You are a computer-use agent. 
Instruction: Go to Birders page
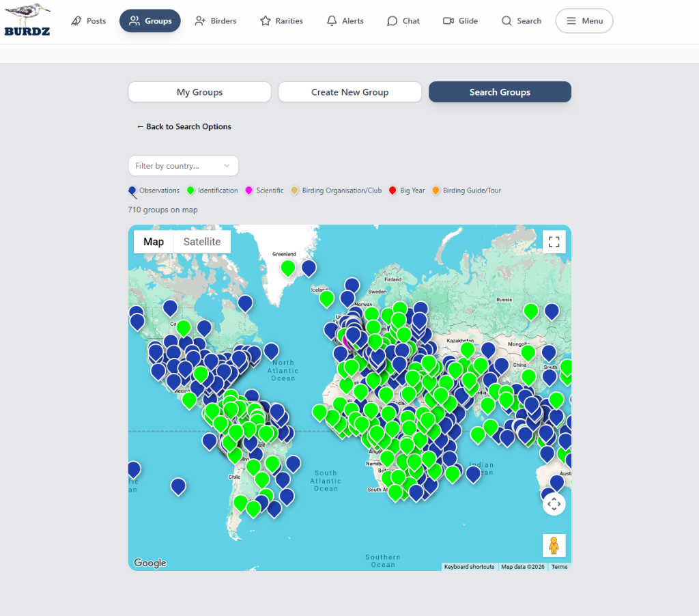(x=215, y=21)
